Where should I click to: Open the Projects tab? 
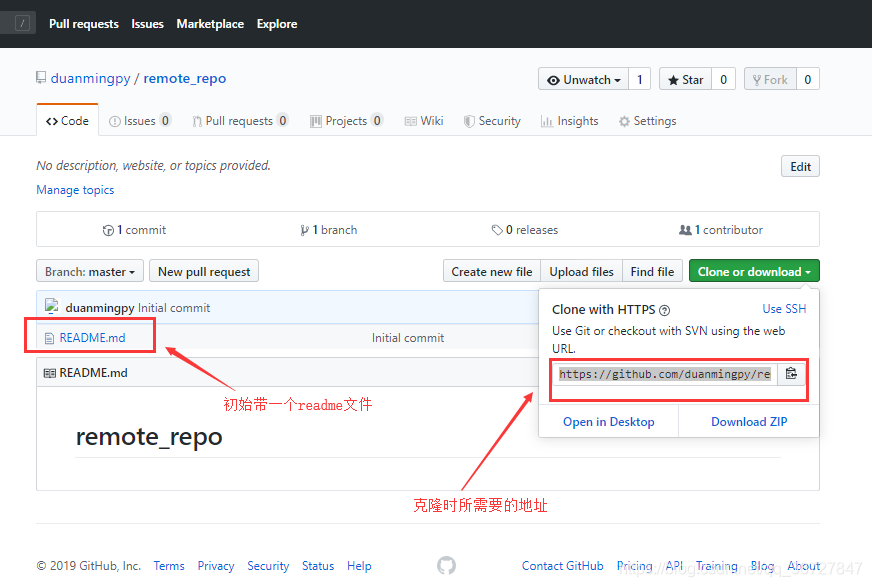point(346,121)
